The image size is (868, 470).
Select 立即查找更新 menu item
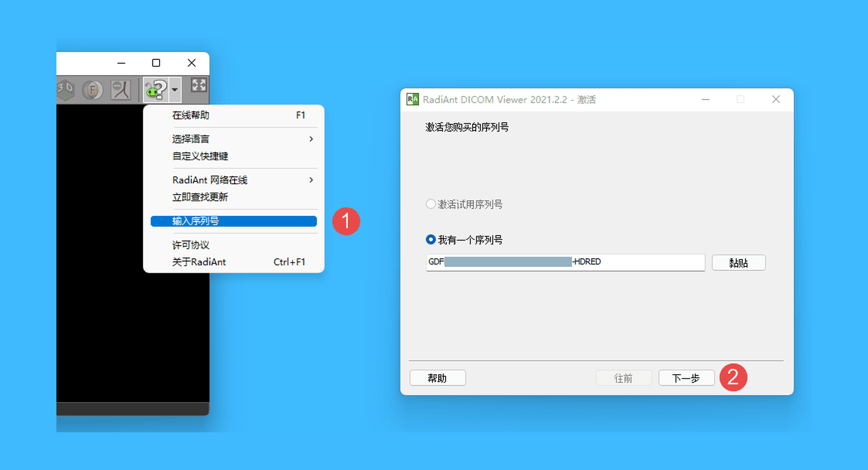233,197
